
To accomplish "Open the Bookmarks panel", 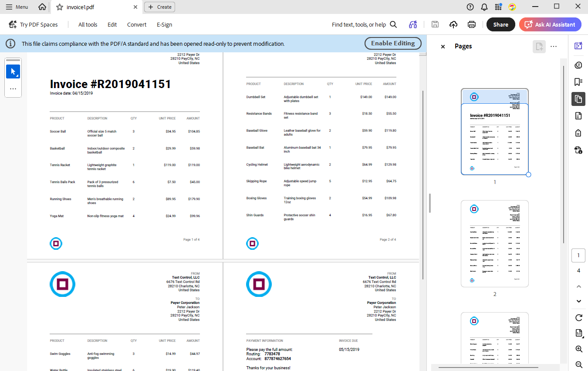I will coord(578,82).
